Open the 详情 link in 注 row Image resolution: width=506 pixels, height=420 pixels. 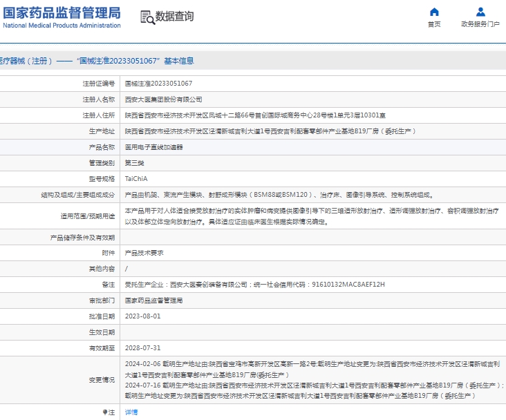tap(131, 412)
